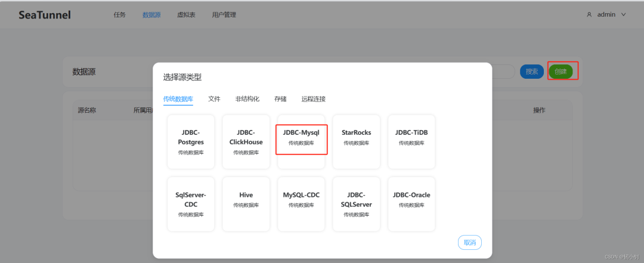Click the 选择源类型 dialog title
Image resolution: width=644 pixels, height=263 pixels.
tap(182, 78)
